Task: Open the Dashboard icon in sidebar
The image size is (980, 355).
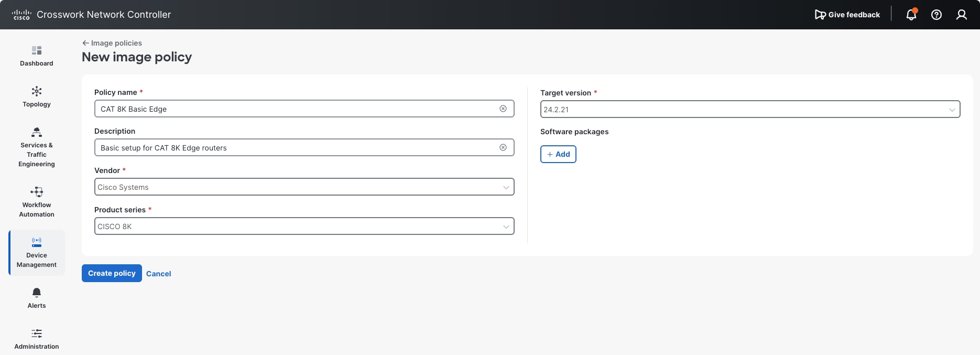Action: (x=37, y=50)
